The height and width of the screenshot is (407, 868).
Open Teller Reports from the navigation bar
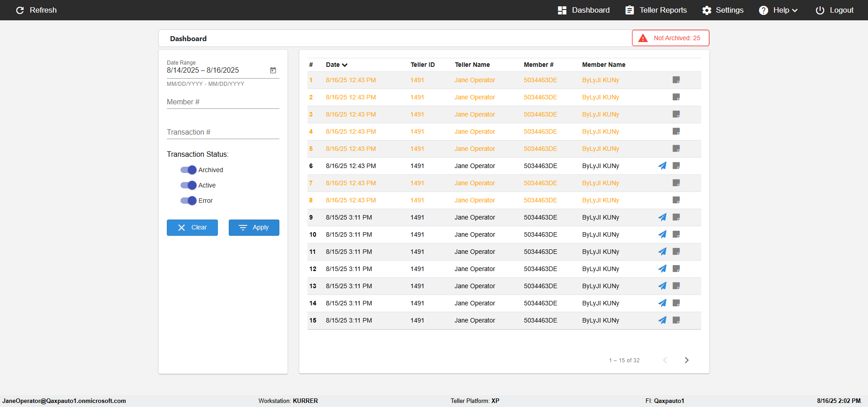pos(656,10)
